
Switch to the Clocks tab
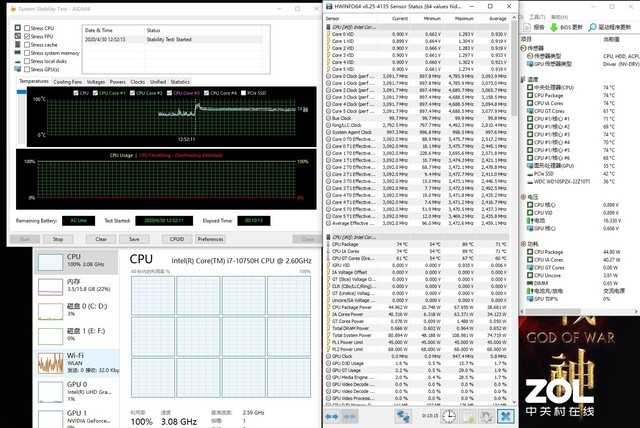(138, 82)
